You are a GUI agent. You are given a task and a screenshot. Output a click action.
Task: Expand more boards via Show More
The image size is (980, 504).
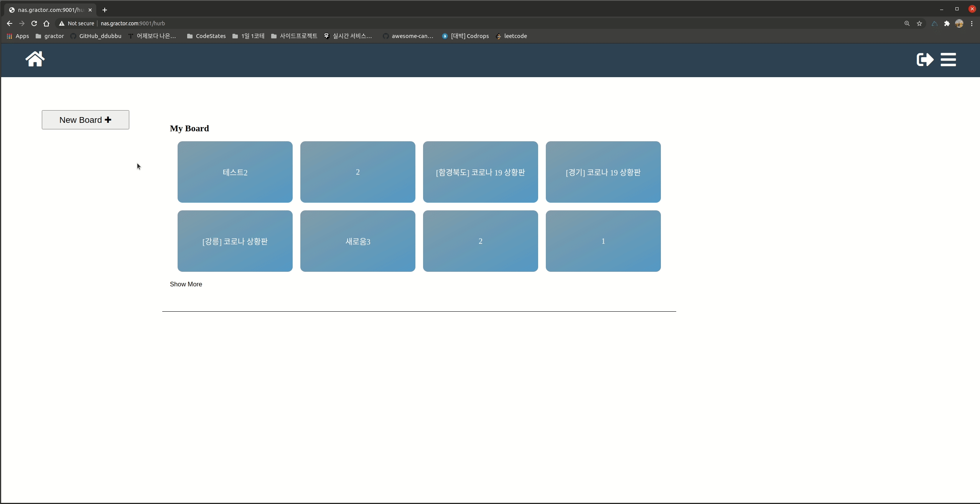[186, 284]
